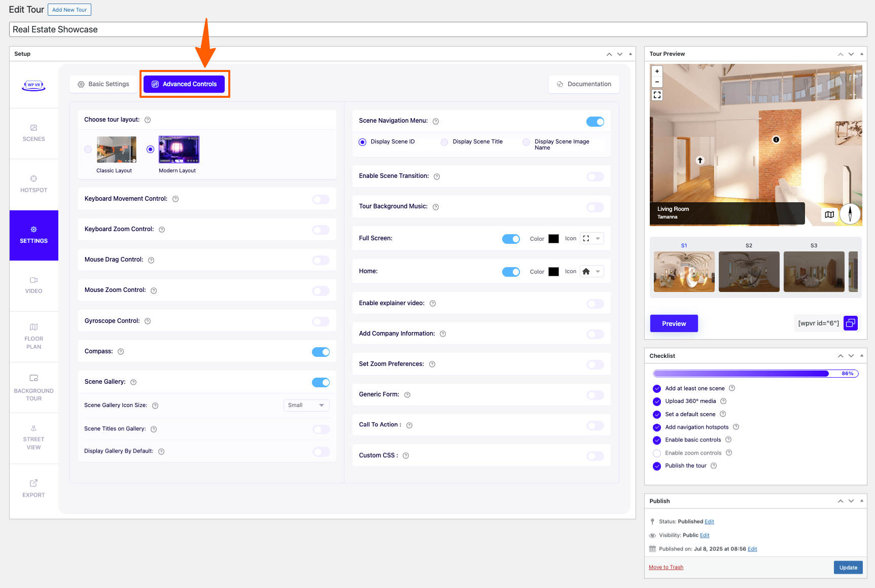Click the map icon in tour preview
The image size is (875, 588).
click(829, 214)
